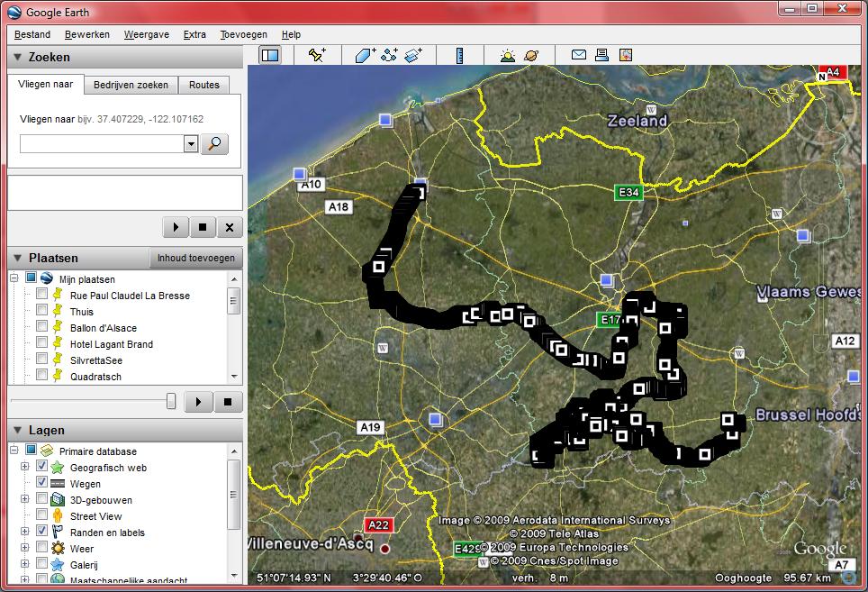Image resolution: width=868 pixels, height=592 pixels.
Task: Clear search results with the X button
Action: point(230,227)
